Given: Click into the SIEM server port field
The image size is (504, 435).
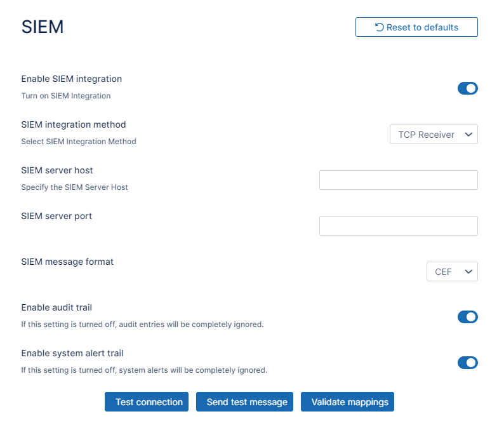Looking at the screenshot, I should click(x=398, y=226).
